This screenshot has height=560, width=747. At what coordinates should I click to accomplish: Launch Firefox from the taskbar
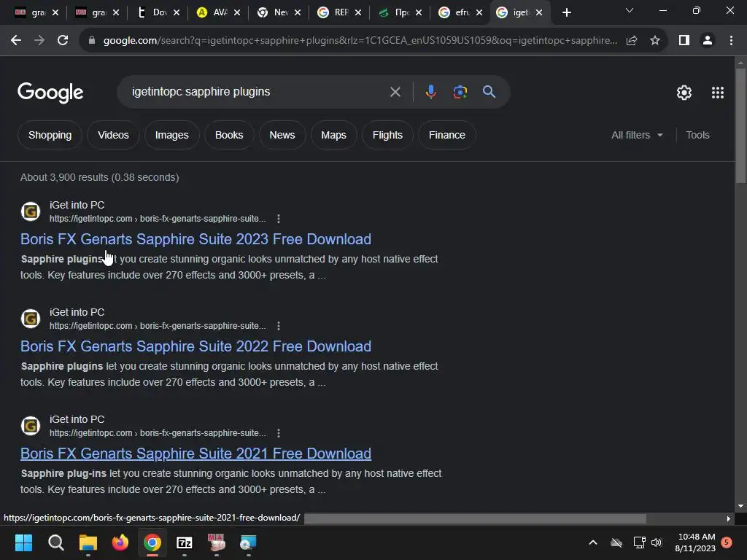coord(120,542)
